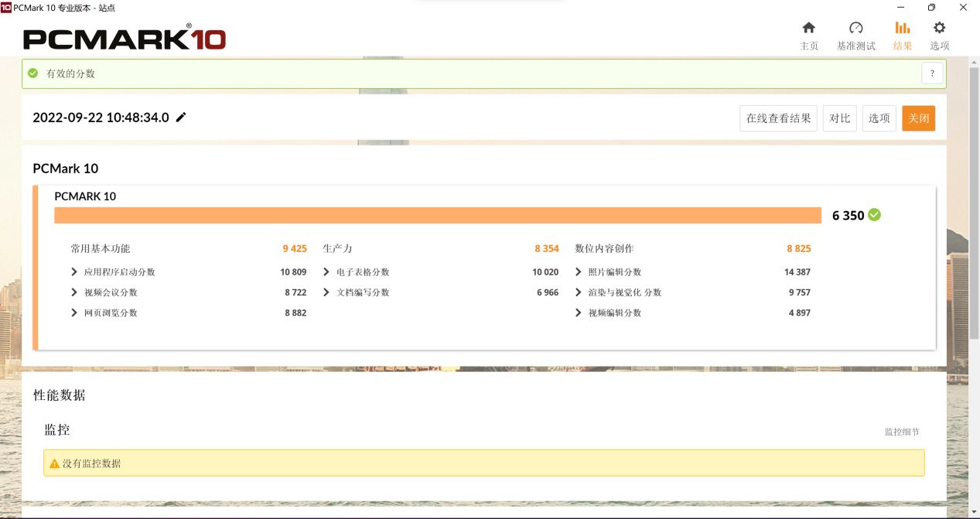Click the 常用基本功能 heading

click(x=101, y=248)
